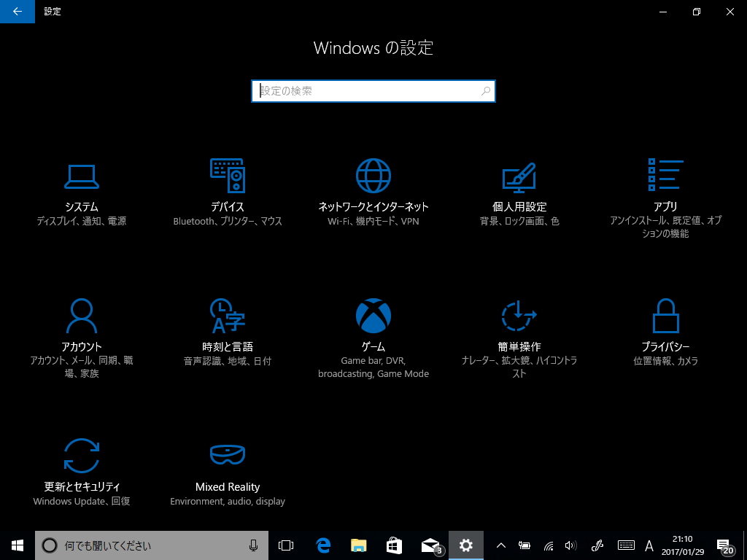Click the Cortana microphone icon

tap(253, 545)
